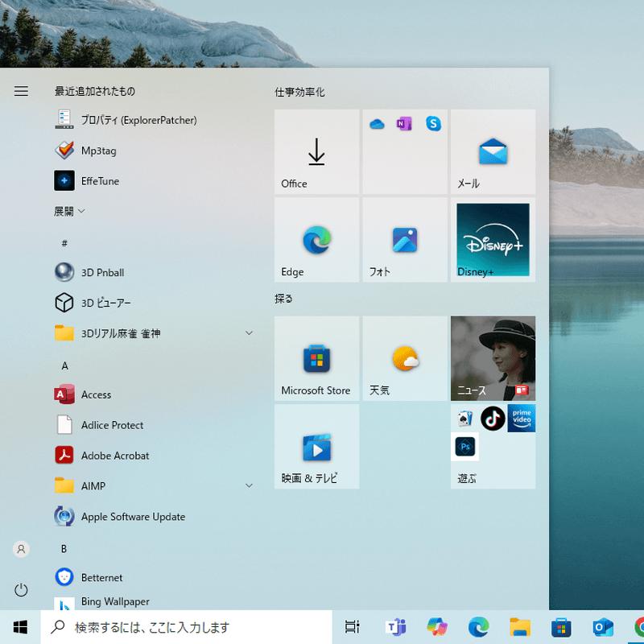Click the TikTok icon in the 遊ぶ folder
This screenshot has width=644, height=644.
click(493, 418)
